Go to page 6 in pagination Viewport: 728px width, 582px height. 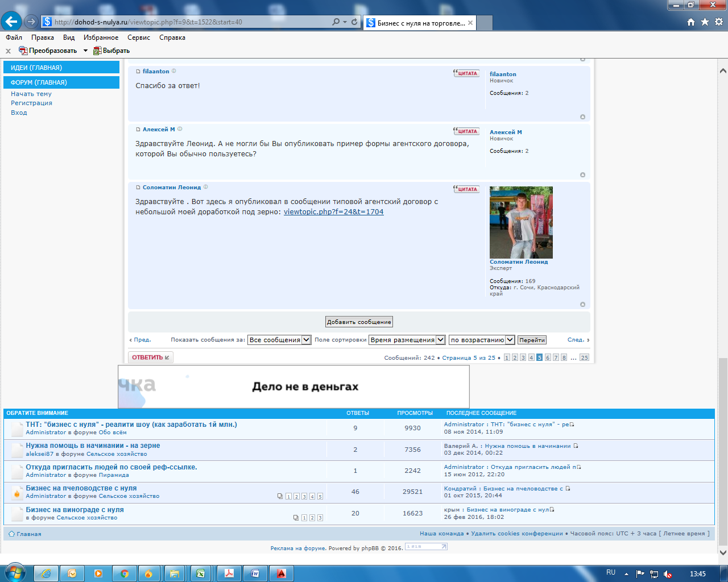click(548, 357)
